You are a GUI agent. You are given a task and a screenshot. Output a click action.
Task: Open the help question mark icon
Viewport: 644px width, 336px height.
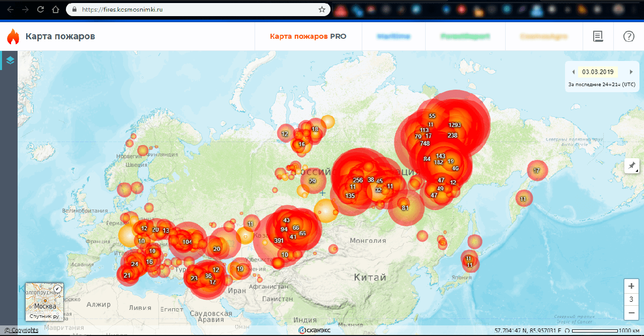629,36
